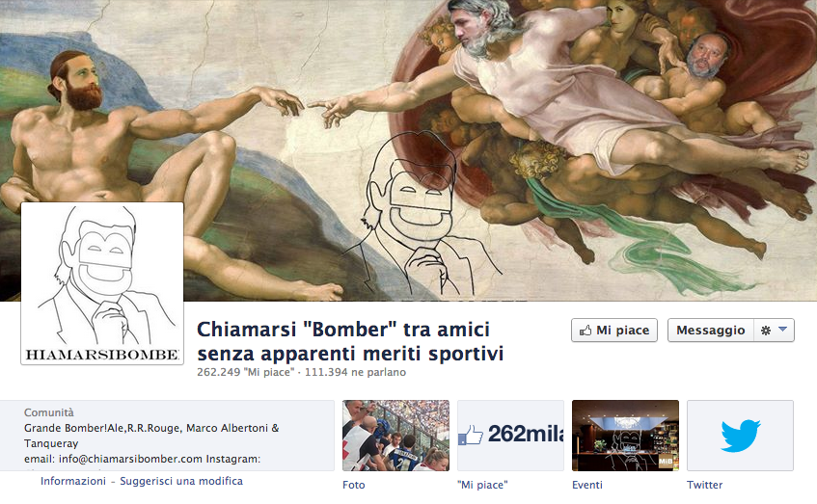Screen dimensions: 817x504
Task: Click the Twitter bird icon tile
Action: coord(740,436)
